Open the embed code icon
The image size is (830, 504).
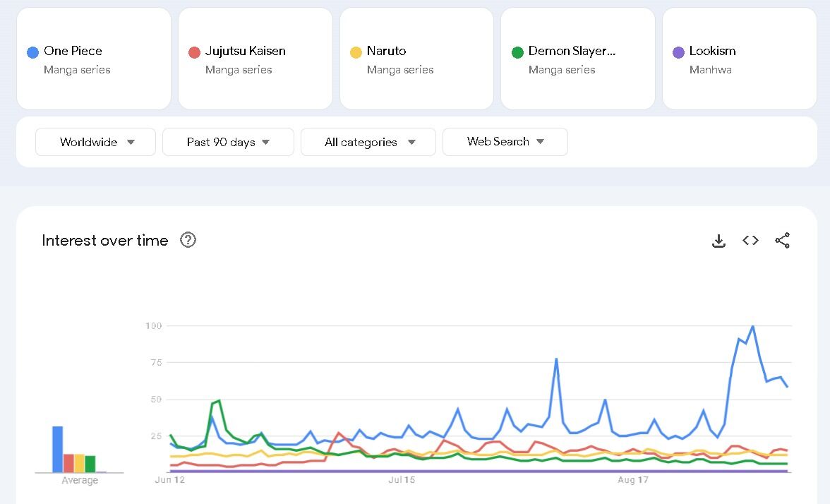point(750,240)
